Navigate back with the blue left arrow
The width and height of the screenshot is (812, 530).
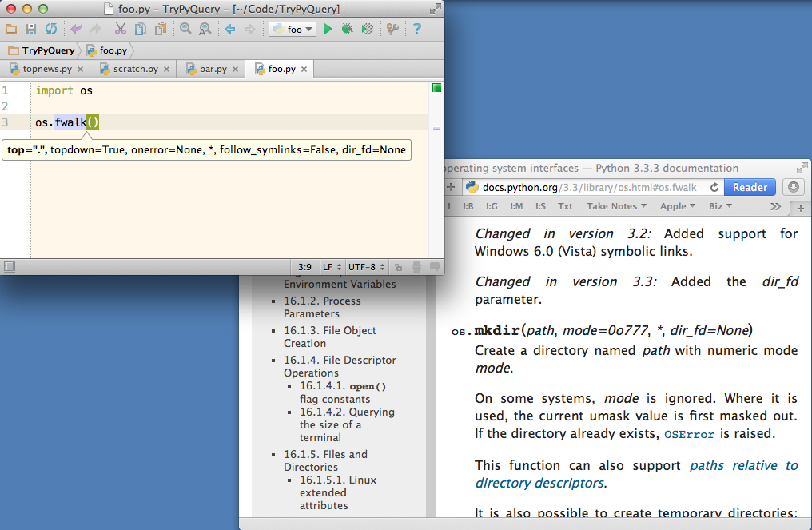[x=230, y=29]
